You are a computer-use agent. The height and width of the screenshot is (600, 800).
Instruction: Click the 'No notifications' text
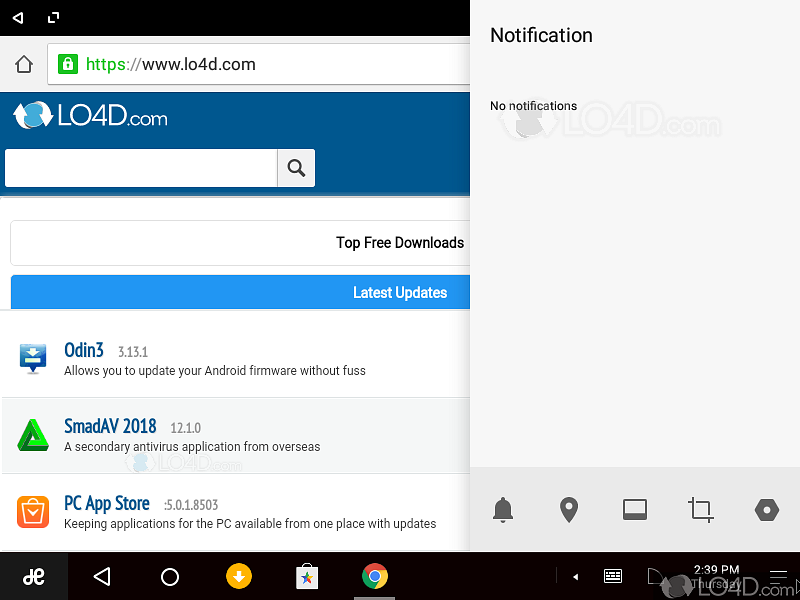click(534, 106)
